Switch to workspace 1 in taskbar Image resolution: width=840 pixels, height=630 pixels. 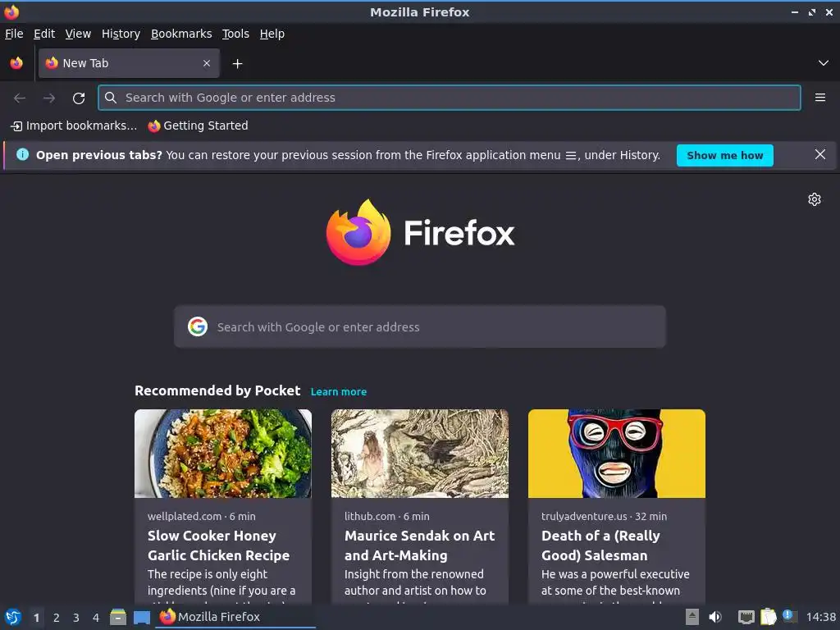pos(36,618)
